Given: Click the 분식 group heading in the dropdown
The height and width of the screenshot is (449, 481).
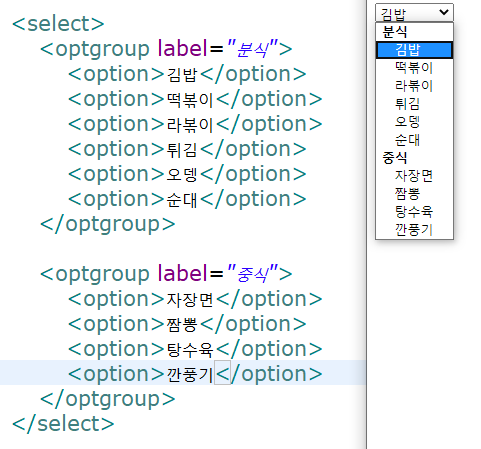Looking at the screenshot, I should [x=395, y=32].
